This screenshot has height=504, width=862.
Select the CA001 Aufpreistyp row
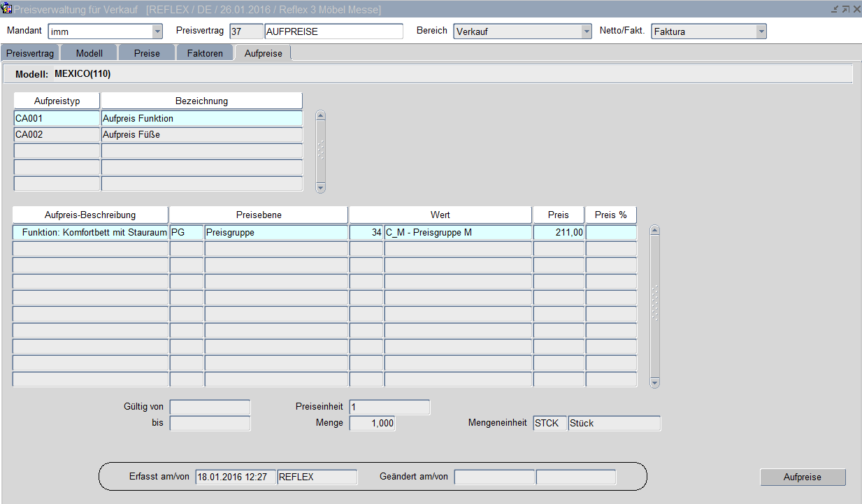57,118
